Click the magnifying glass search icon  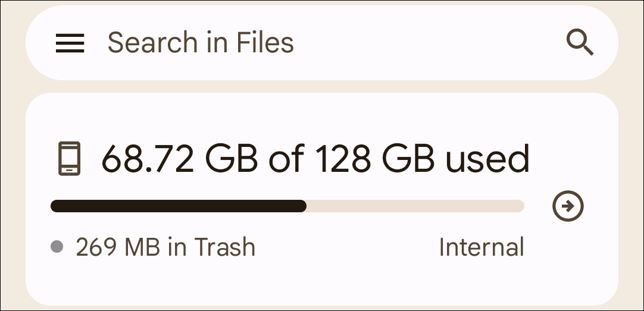(x=579, y=43)
